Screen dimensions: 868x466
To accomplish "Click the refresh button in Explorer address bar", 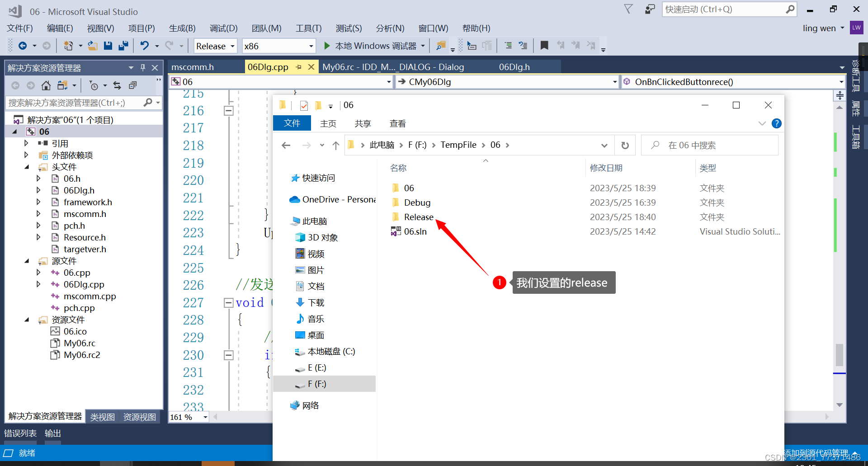I will tap(625, 145).
